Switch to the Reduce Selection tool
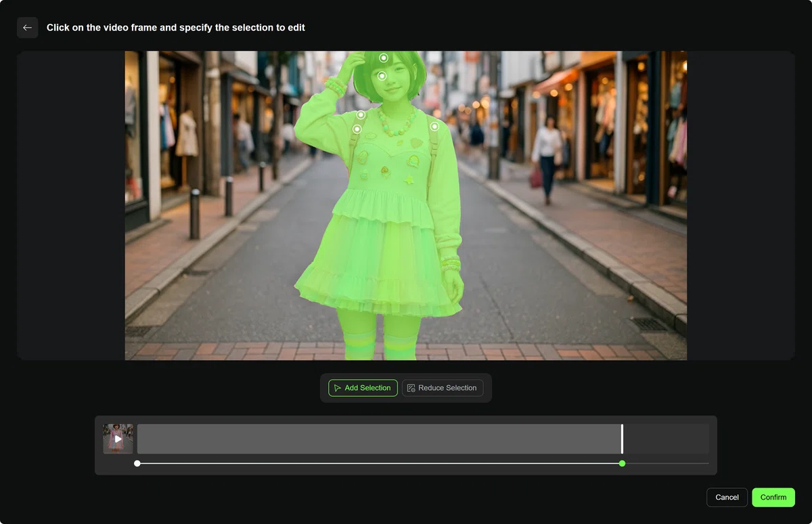The height and width of the screenshot is (524, 812). pos(443,388)
